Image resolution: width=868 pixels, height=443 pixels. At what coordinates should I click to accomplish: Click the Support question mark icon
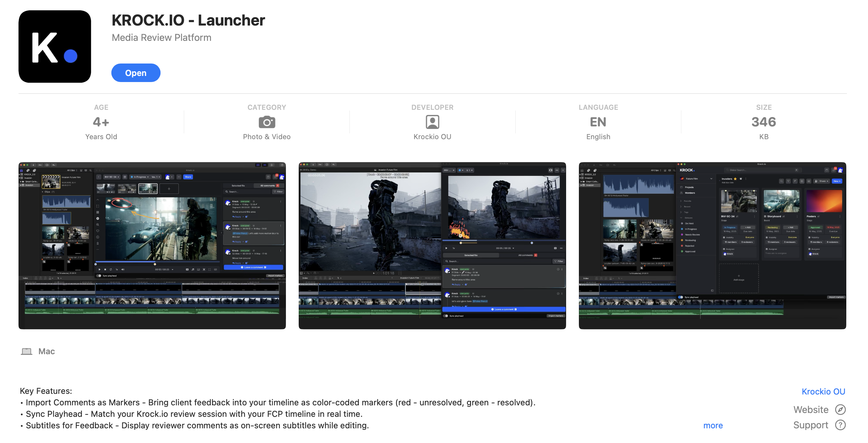(840, 425)
